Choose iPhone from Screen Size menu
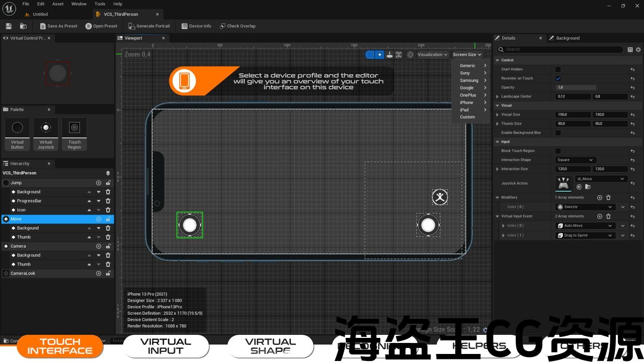The height and width of the screenshot is (362, 644). 467,103
